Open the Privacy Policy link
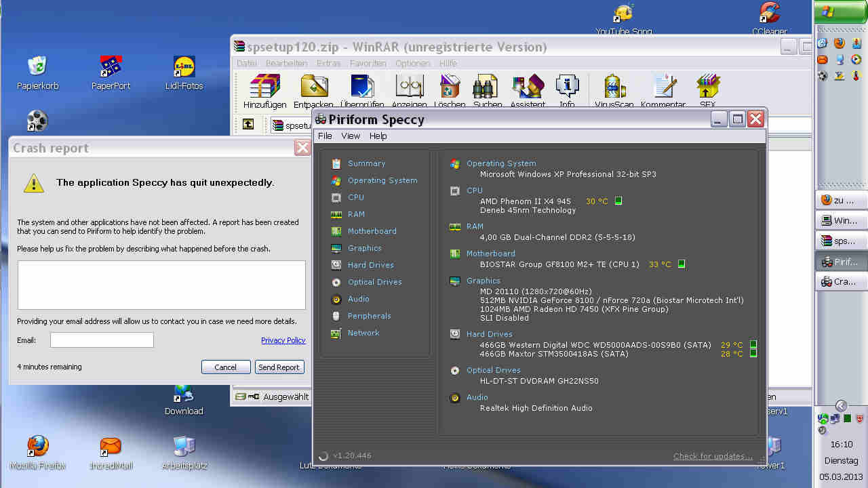 pos(283,340)
